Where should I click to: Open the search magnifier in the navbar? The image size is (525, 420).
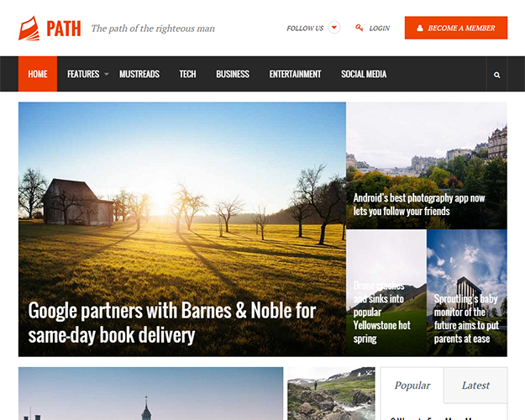497,75
